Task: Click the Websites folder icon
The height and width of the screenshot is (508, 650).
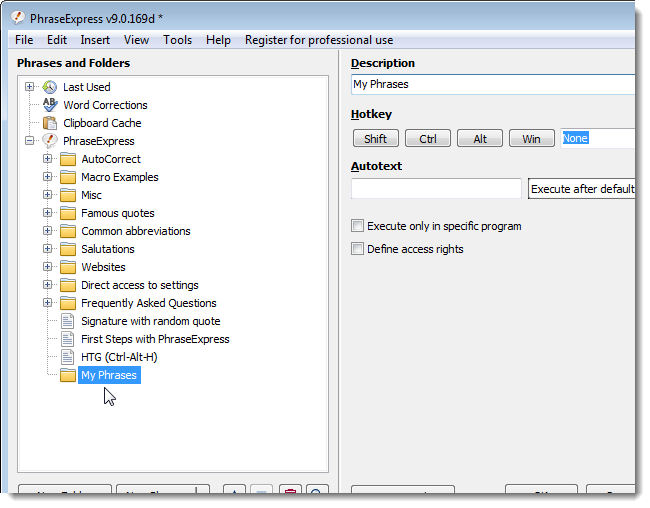Action: [68, 267]
